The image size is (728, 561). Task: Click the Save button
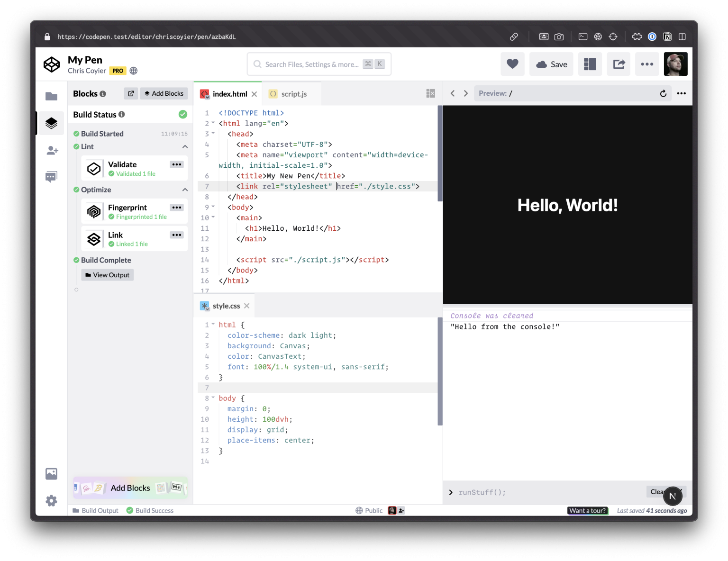(x=551, y=64)
